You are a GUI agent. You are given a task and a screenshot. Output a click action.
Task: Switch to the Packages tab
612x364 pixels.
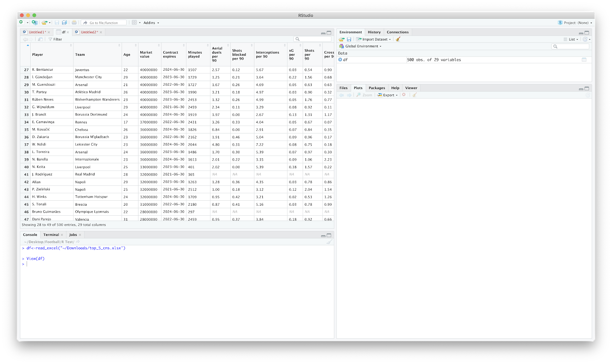point(377,88)
